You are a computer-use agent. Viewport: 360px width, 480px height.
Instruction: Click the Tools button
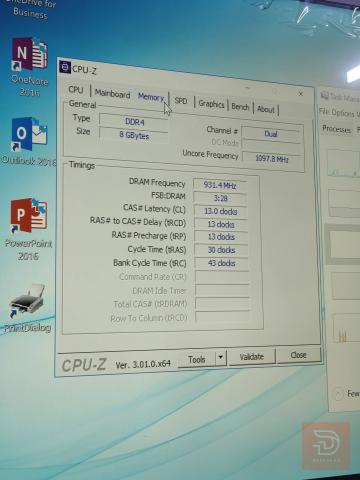[x=197, y=360]
